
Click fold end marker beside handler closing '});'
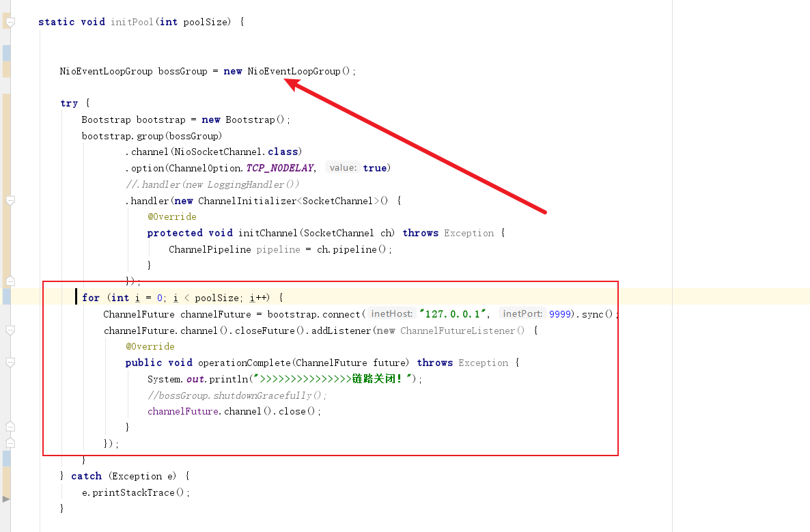coord(10,281)
